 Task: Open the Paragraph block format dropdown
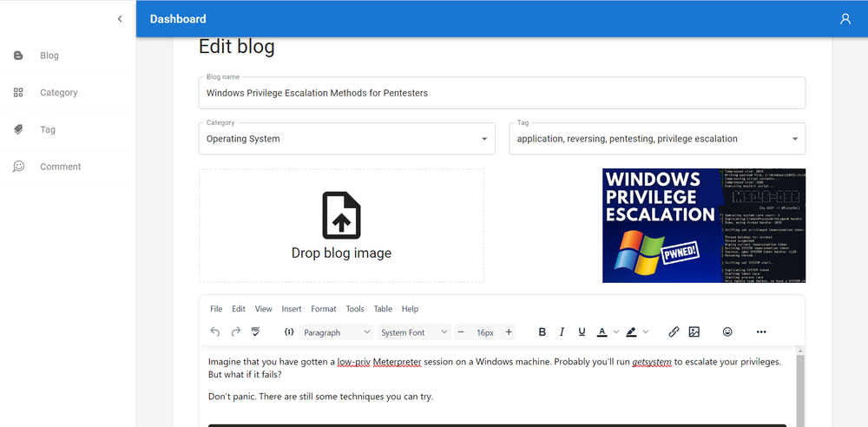tap(337, 332)
